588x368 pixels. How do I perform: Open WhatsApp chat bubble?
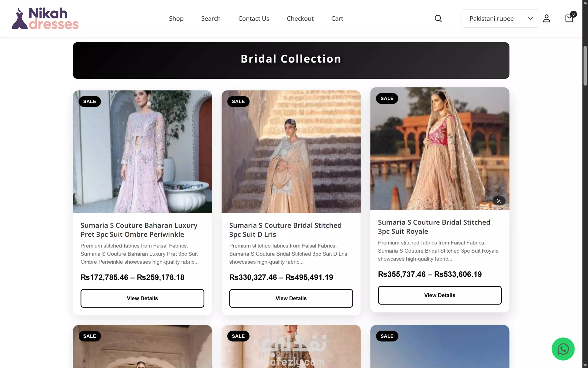tap(563, 349)
